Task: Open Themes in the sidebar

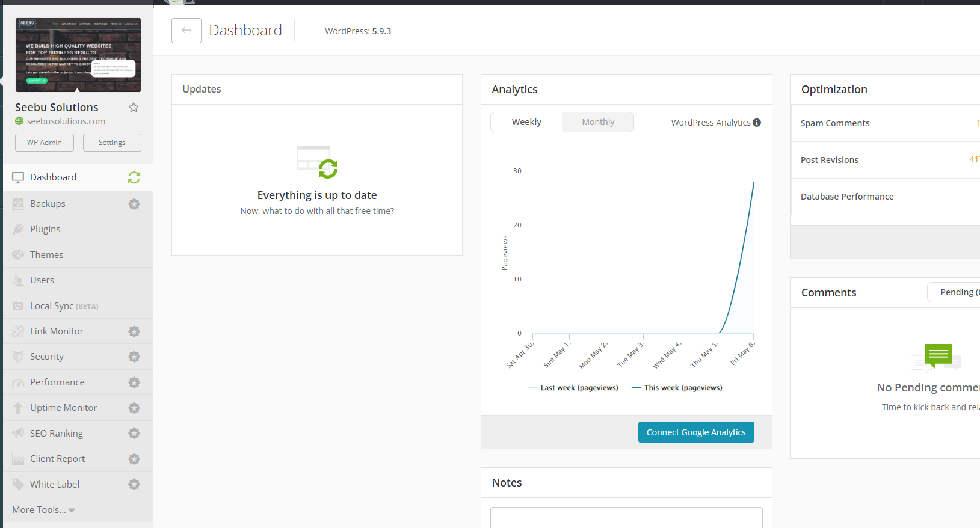Action: [x=46, y=255]
